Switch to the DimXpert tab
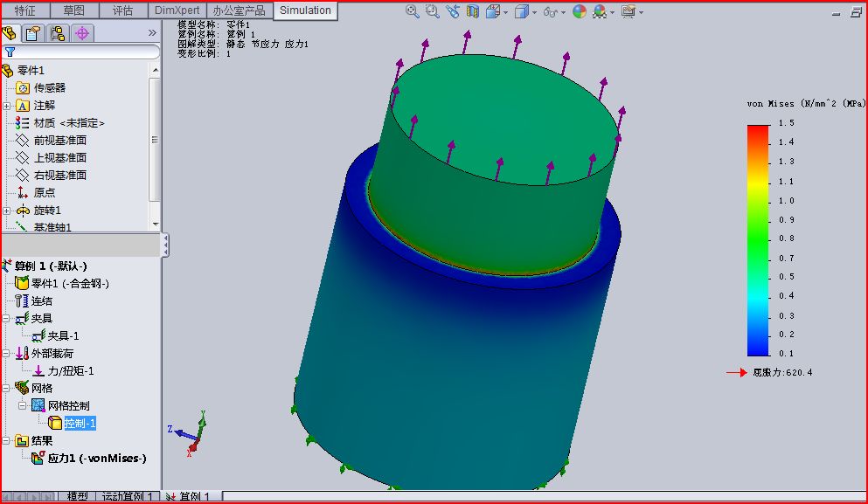868x504 pixels. 177,10
